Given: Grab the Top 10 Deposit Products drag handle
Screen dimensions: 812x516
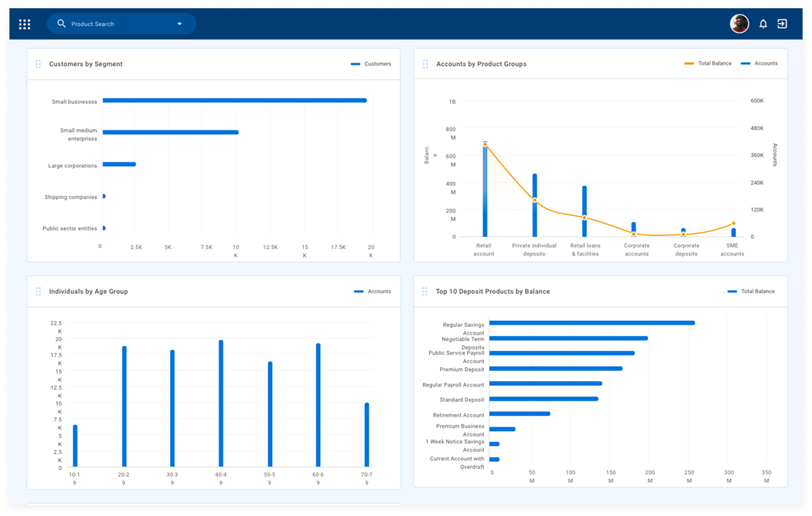Looking at the screenshot, I should [x=425, y=291].
